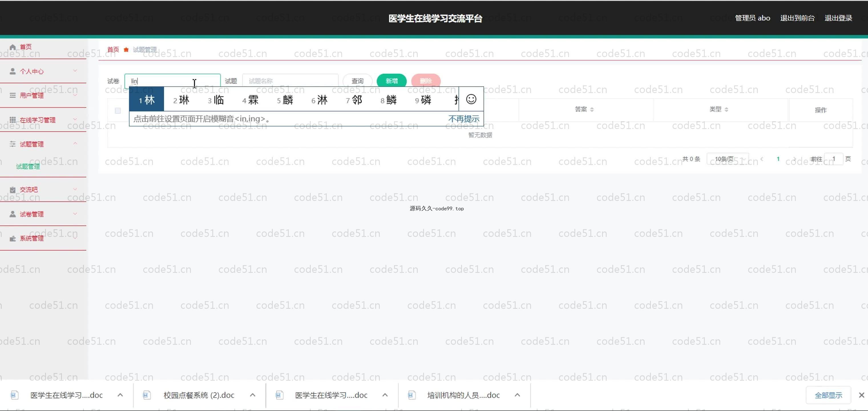Close the downloads bar
Screen dimensions: 868x411
[861, 395]
